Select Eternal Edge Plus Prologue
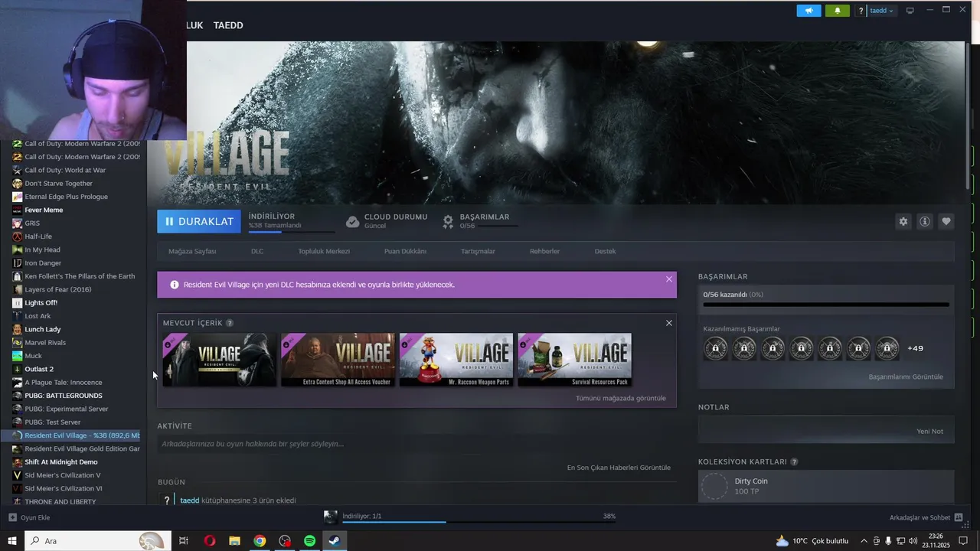 (66, 197)
